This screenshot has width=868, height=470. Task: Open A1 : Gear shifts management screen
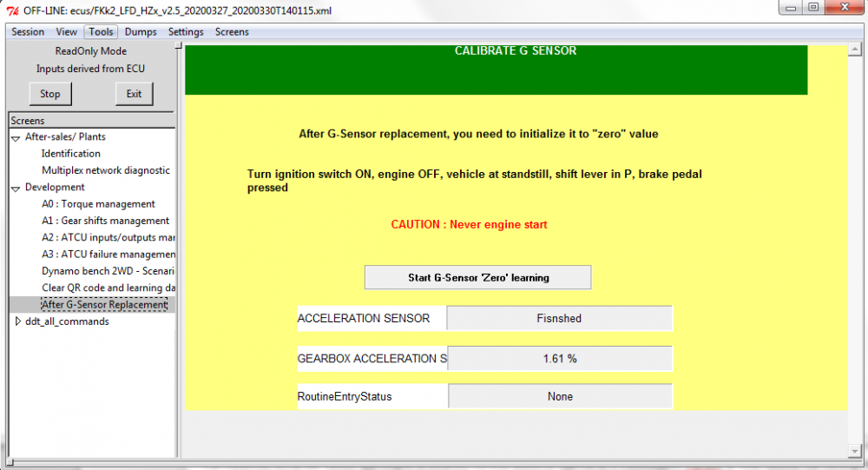coord(106,221)
